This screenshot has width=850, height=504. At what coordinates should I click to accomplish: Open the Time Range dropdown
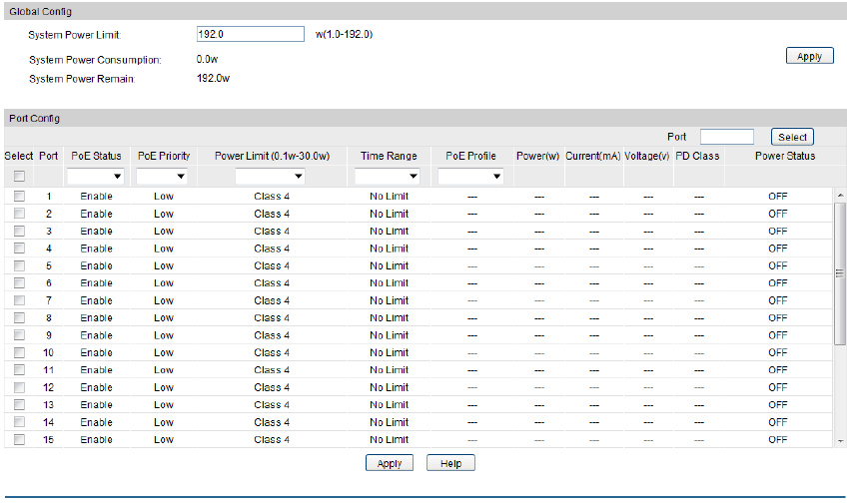click(388, 176)
